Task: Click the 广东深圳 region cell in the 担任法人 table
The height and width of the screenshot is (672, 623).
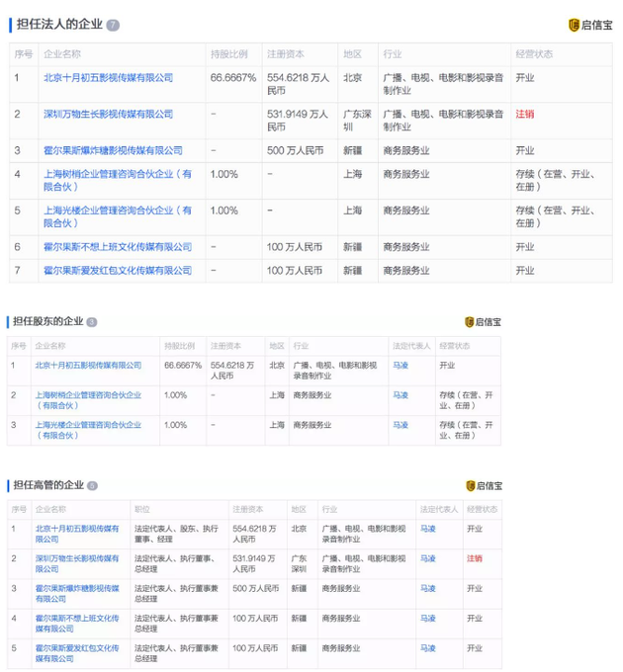Action: 357,121
